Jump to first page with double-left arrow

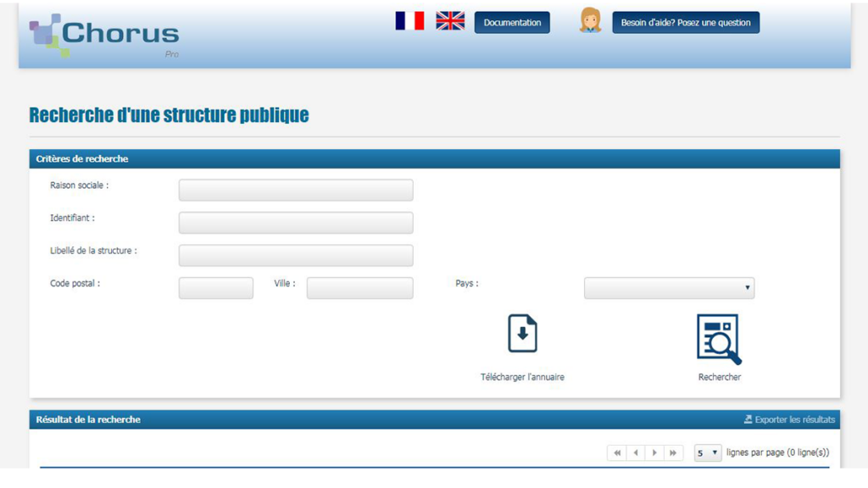pos(617,452)
